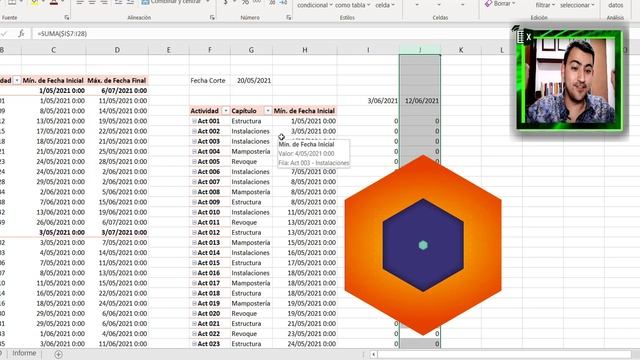Open the estilos de celda dropdown
The height and width of the screenshot is (360, 640).
point(385,5)
